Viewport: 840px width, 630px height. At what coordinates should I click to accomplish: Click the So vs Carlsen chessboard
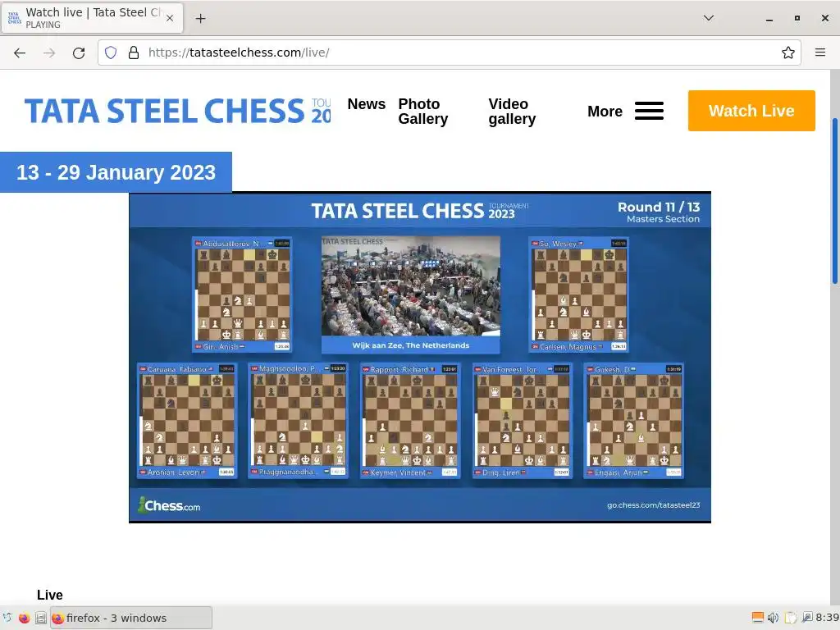[580, 294]
